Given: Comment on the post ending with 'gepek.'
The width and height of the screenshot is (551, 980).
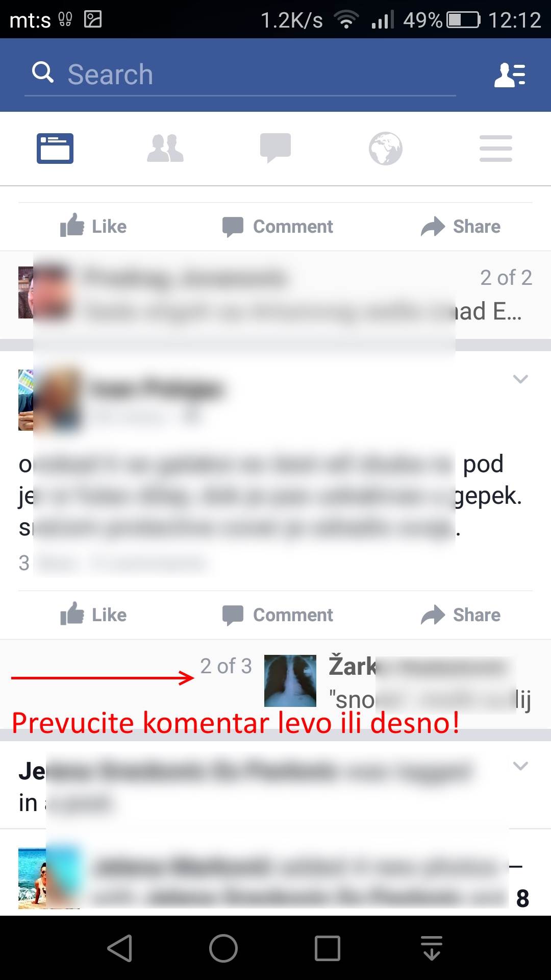Looking at the screenshot, I should 278,615.
